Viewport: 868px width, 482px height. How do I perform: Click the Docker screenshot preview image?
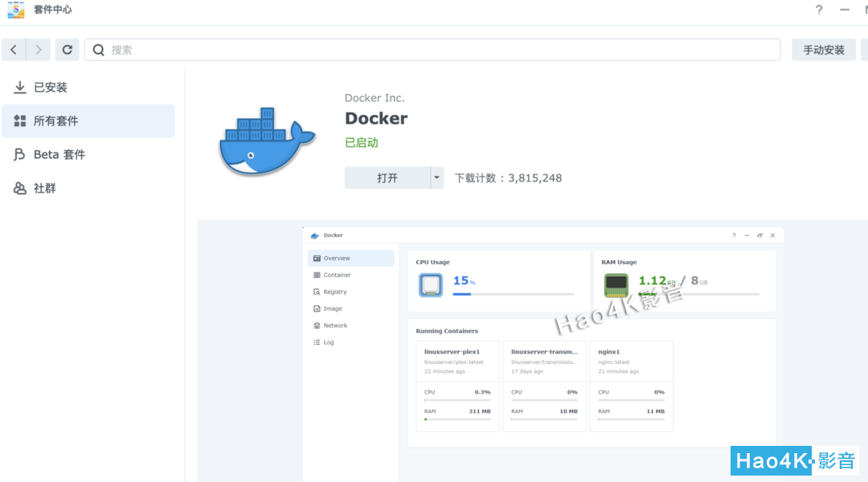coord(543,354)
